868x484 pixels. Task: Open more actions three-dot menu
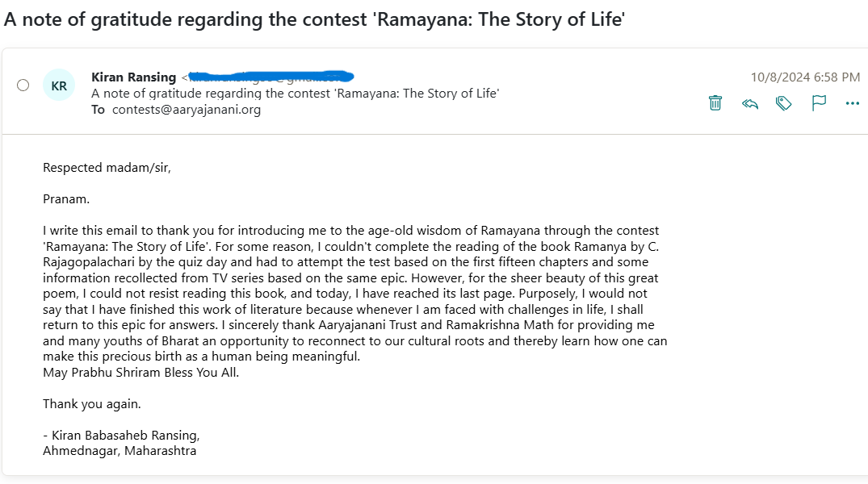853,103
